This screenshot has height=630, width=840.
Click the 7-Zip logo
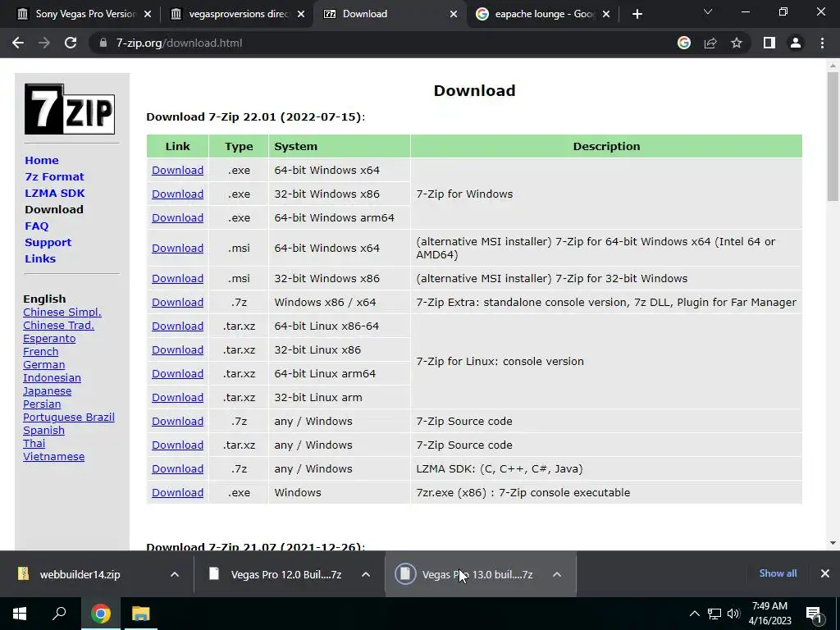pyautogui.click(x=70, y=109)
